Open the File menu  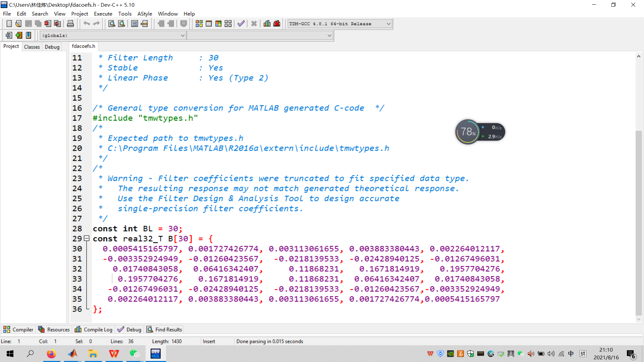pyautogui.click(x=7, y=14)
